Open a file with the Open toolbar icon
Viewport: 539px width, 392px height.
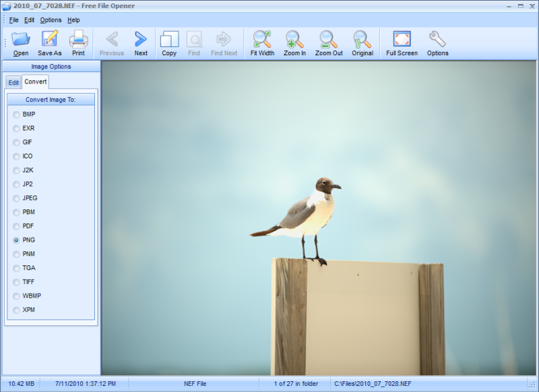point(21,43)
